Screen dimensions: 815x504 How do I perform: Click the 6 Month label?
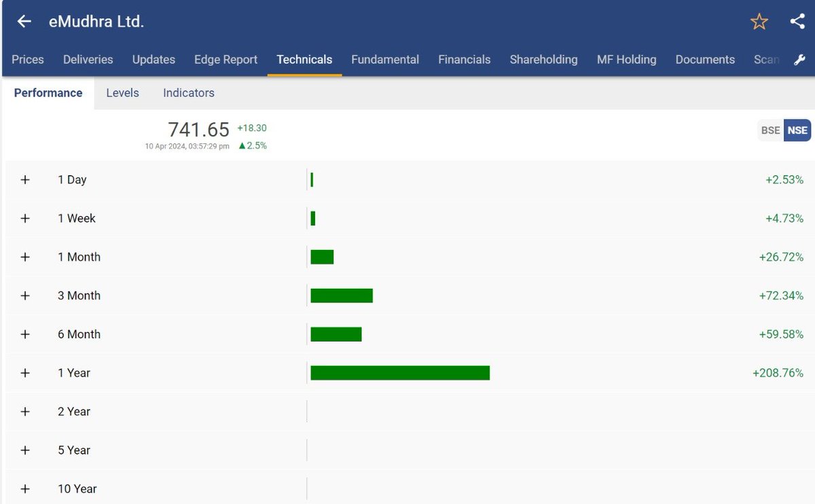coord(79,335)
